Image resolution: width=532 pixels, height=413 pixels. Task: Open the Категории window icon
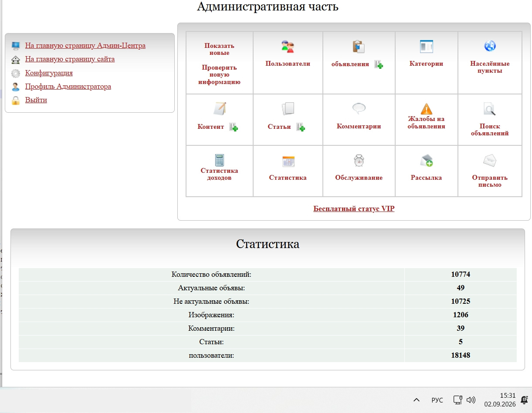coord(426,46)
